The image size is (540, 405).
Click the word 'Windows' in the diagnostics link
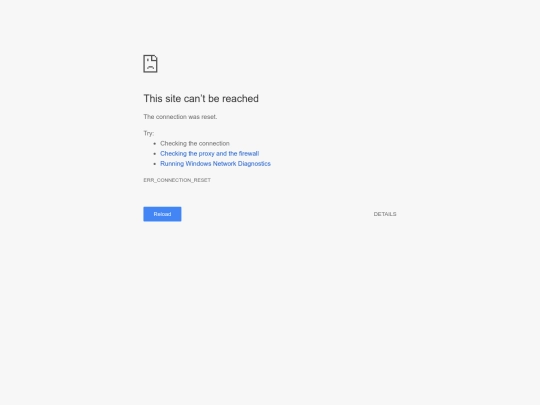pos(198,164)
